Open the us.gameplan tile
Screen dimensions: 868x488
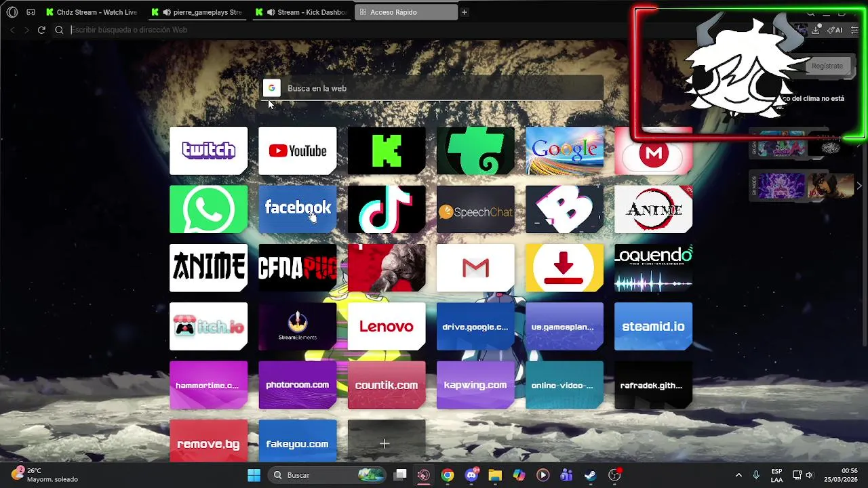564,327
